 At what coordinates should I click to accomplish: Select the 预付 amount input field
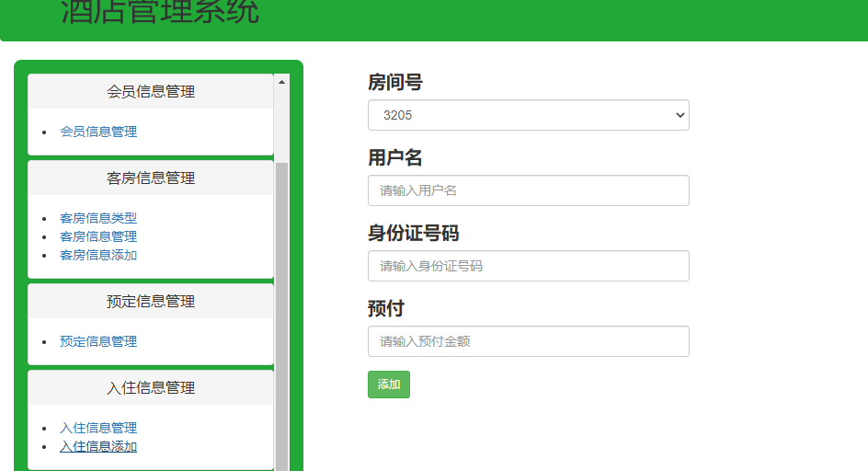point(528,341)
